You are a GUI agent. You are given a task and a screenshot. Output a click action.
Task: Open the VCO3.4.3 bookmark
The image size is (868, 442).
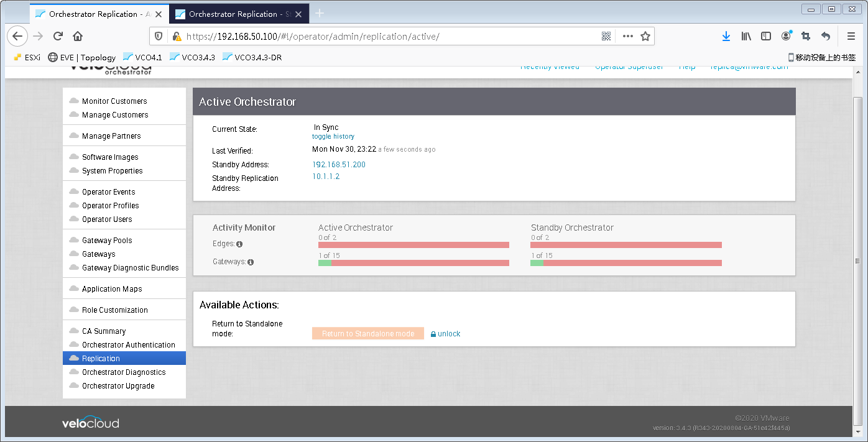[x=192, y=57]
